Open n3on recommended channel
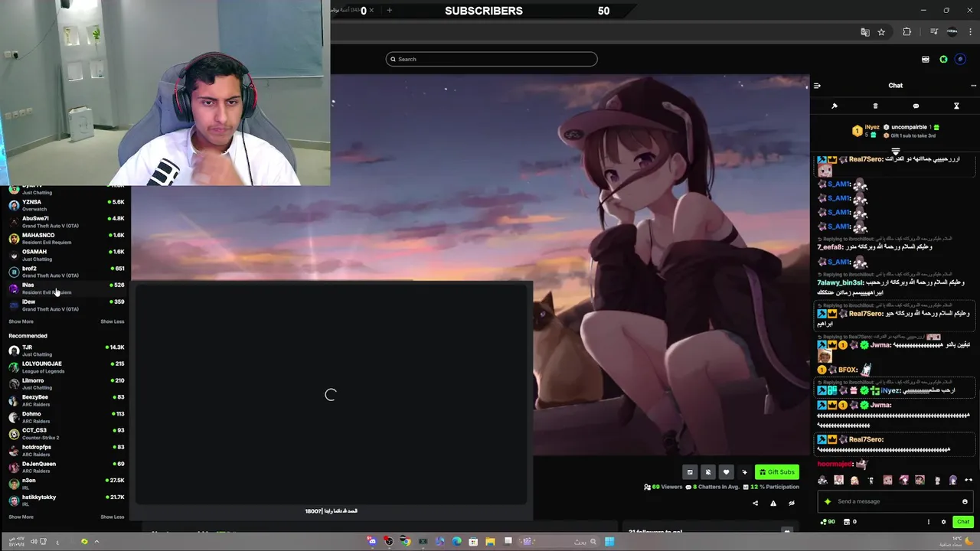The image size is (980, 551). 66,484
